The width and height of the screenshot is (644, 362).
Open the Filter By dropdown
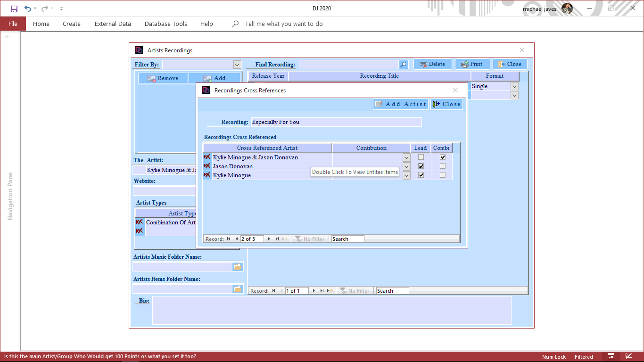coord(237,65)
